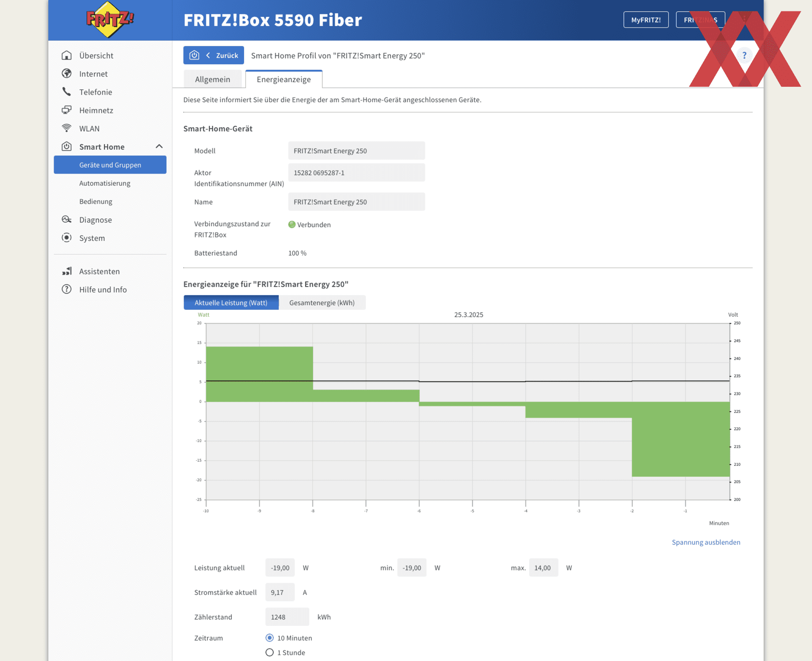Screen dimensions: 812x661
Task: Click the chart date 25.3.2025
Action: [x=469, y=315]
